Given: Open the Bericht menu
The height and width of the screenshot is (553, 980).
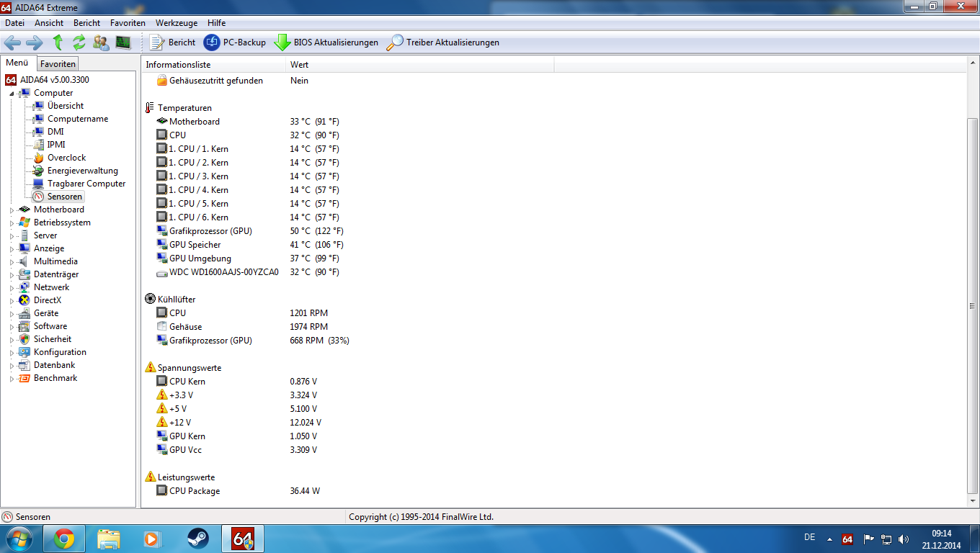Looking at the screenshot, I should 87,23.
